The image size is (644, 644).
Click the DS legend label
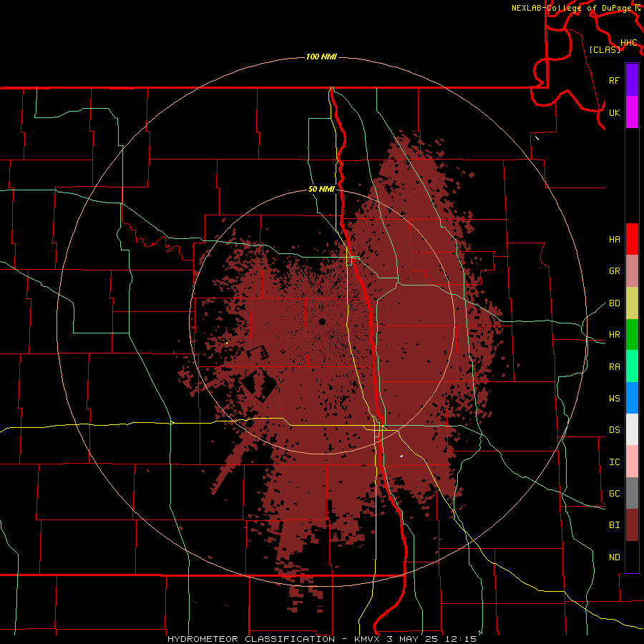click(x=614, y=430)
